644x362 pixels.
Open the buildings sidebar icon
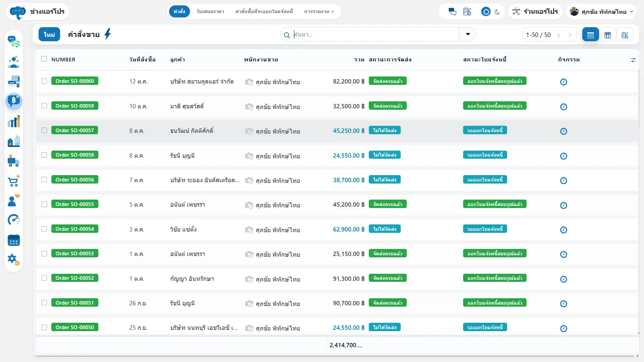tap(14, 141)
